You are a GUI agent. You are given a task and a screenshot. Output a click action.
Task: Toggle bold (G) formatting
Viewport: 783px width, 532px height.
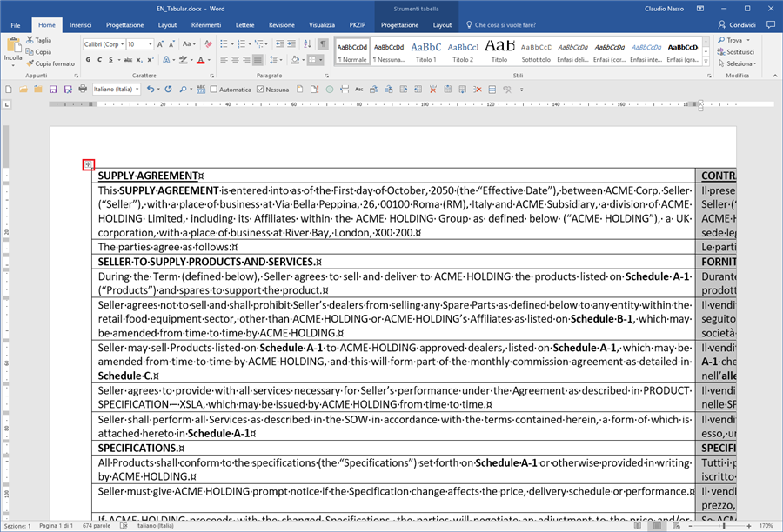[x=89, y=60]
